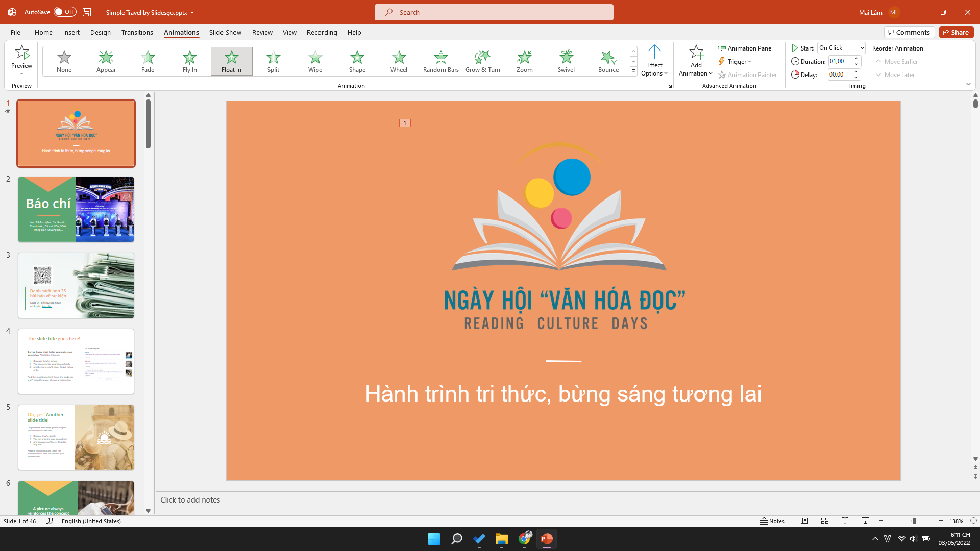The width and height of the screenshot is (980, 551).
Task: Open the Recording tab
Action: [x=322, y=32]
